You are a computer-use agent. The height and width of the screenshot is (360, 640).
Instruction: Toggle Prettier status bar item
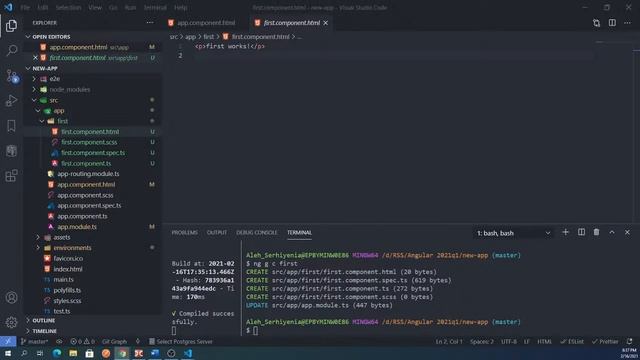pos(605,341)
